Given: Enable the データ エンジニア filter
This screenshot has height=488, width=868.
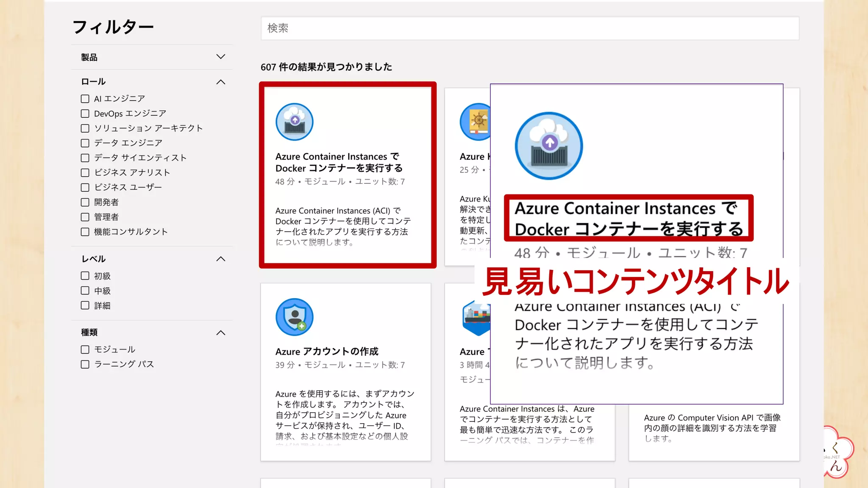Looking at the screenshot, I should (85, 143).
